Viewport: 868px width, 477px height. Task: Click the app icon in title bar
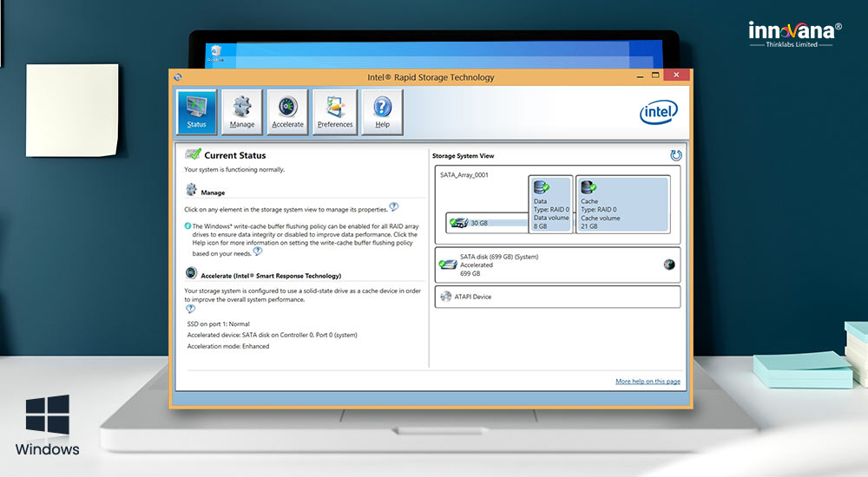[178, 77]
